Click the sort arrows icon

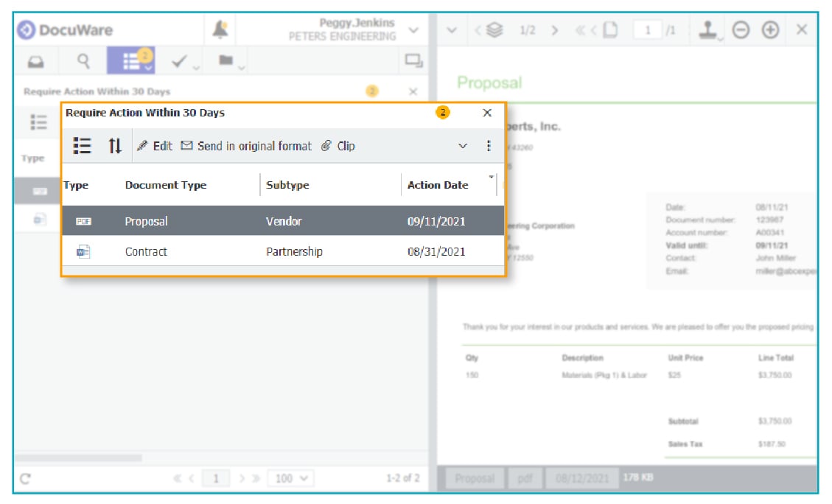(x=115, y=146)
